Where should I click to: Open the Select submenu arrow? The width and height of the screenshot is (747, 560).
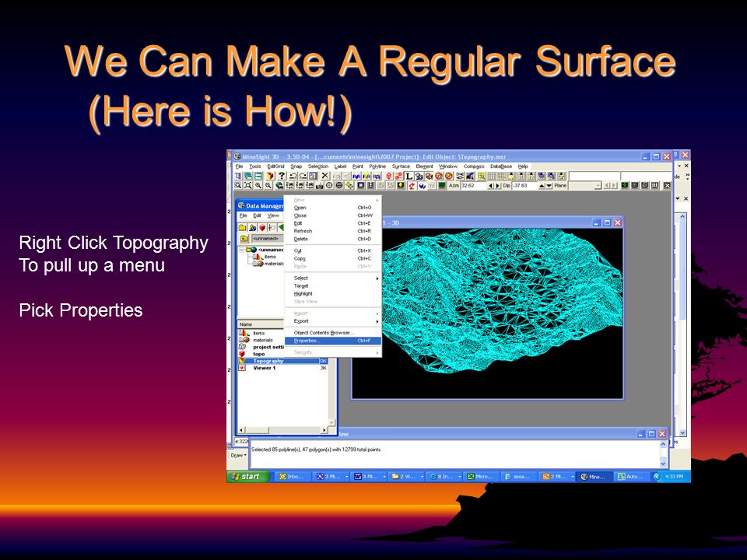pyautogui.click(x=377, y=278)
